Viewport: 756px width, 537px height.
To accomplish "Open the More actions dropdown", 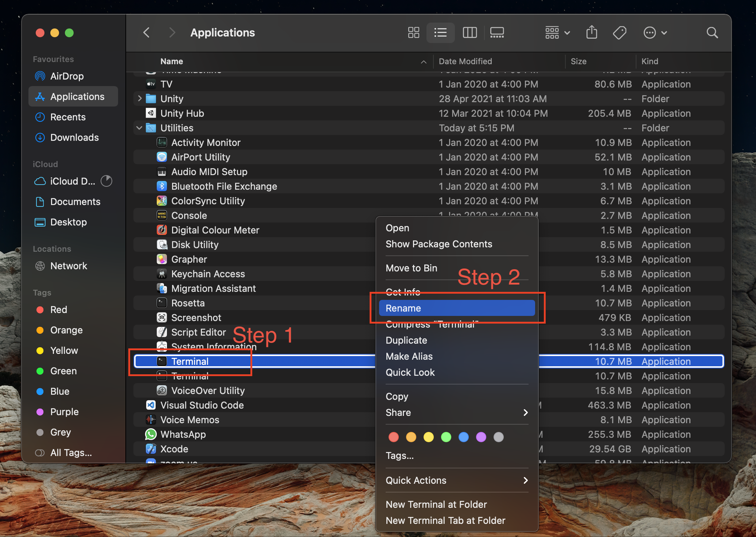I will click(x=655, y=33).
